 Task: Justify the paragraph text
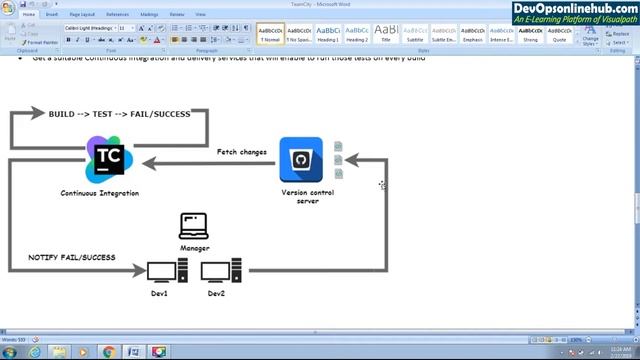point(203,40)
